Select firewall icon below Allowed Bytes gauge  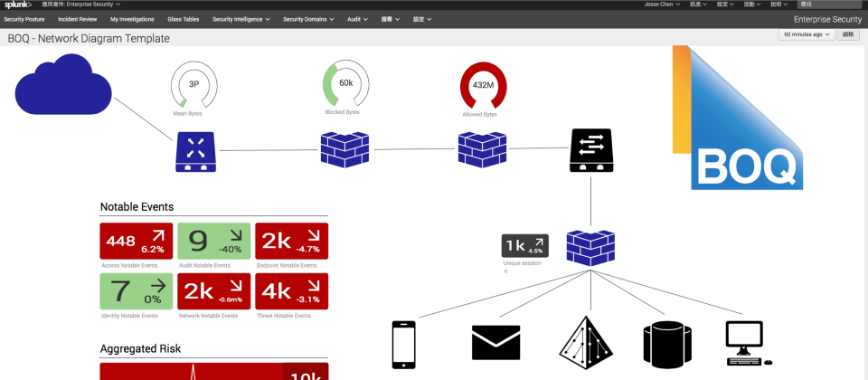(482, 149)
